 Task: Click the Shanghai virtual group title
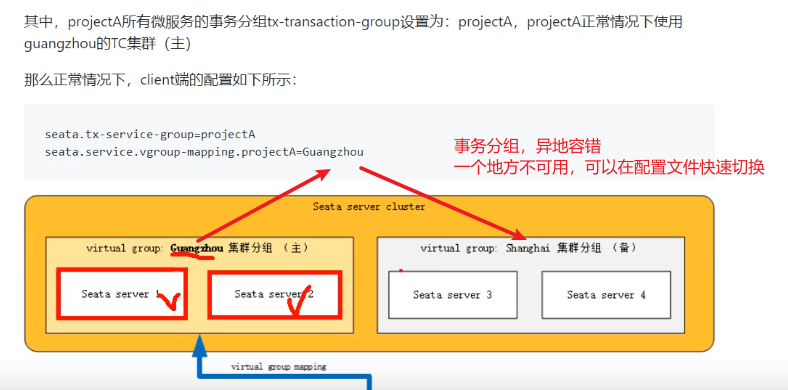click(528, 248)
